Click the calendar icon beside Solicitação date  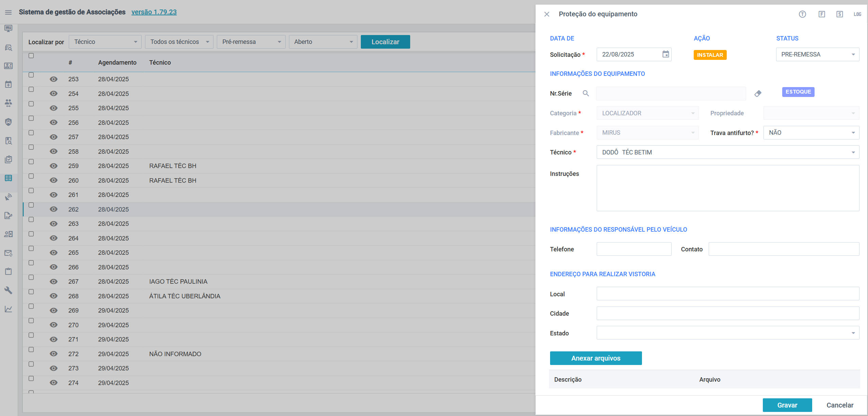pyautogui.click(x=665, y=54)
